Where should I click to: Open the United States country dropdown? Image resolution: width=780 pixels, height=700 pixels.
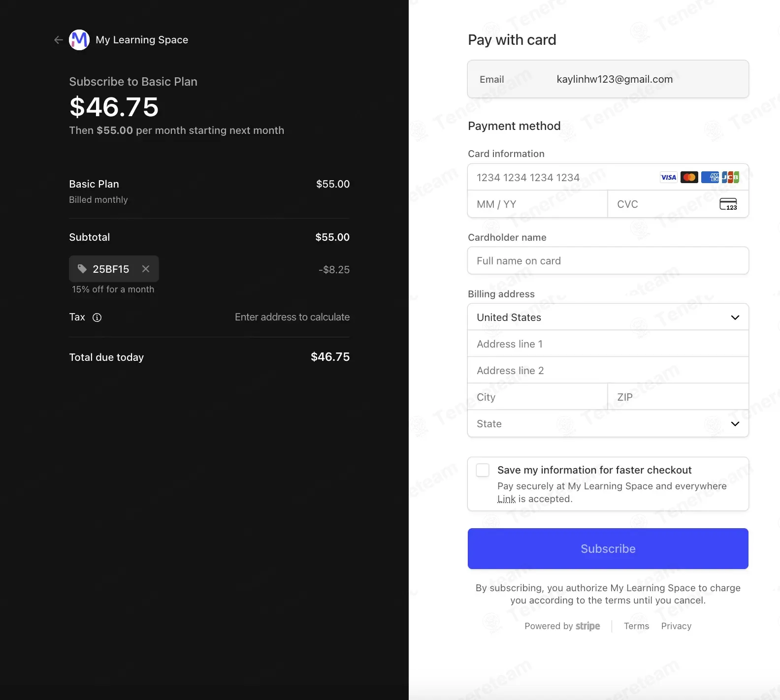pos(608,318)
